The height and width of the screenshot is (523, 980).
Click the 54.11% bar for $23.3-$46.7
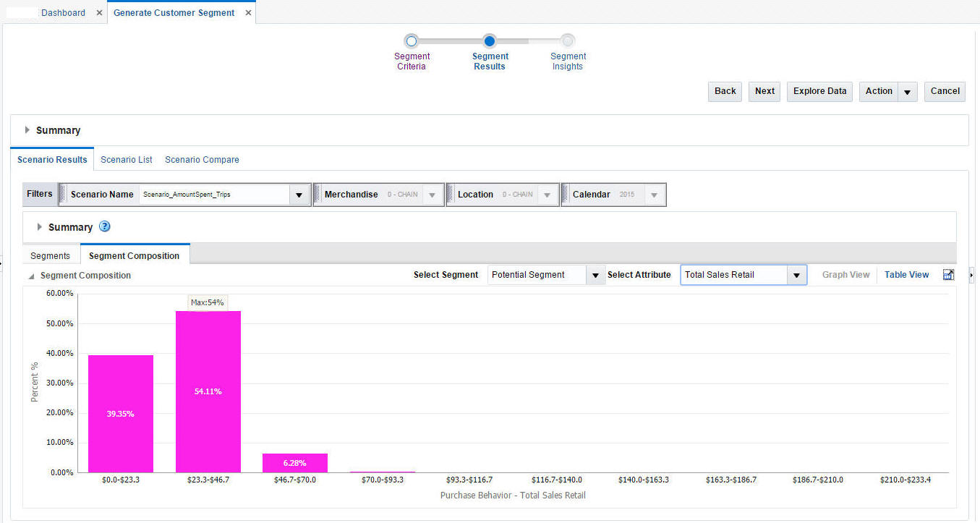[208, 391]
